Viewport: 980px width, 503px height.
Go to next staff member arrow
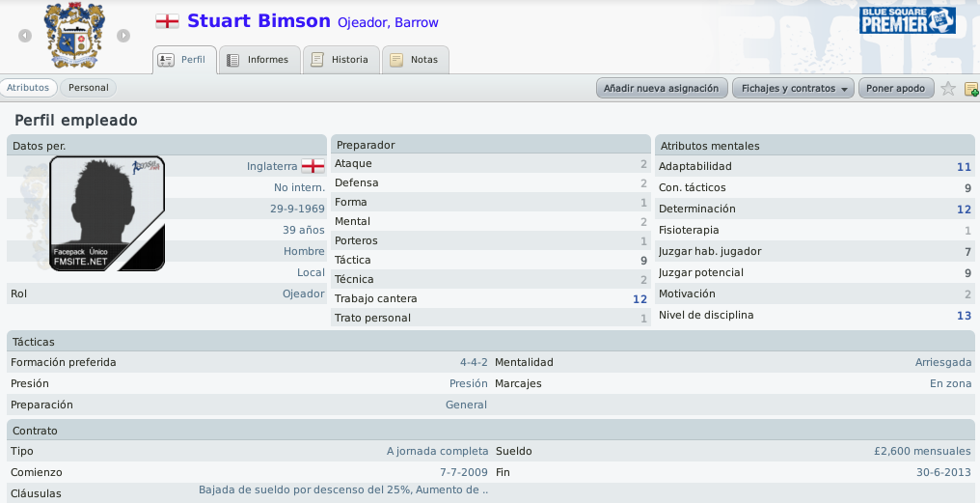tap(123, 36)
